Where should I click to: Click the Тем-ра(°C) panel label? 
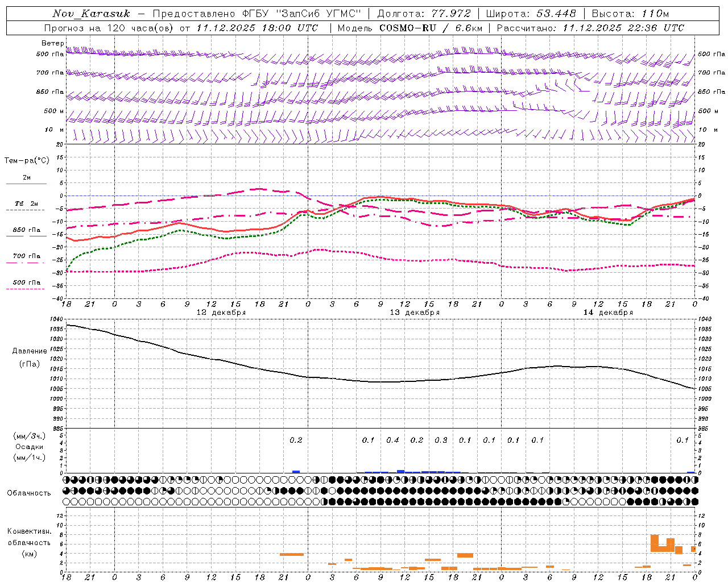(x=27, y=161)
